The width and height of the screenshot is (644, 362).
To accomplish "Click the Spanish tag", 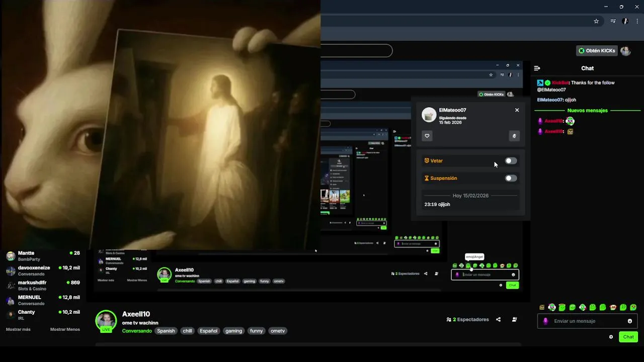I will 166,331.
